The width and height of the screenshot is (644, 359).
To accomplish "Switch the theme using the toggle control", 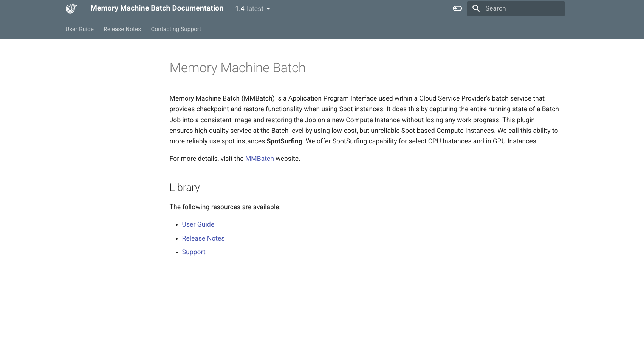I will click(457, 8).
